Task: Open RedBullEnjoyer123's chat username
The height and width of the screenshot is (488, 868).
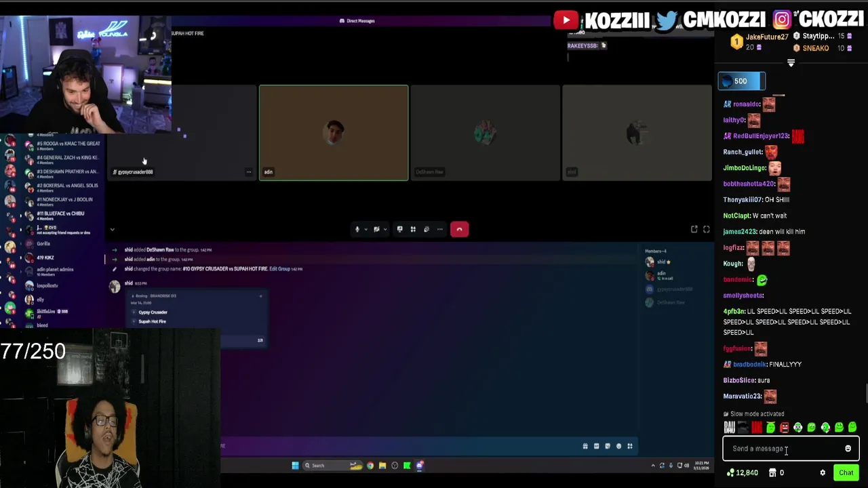Action: tap(761, 136)
